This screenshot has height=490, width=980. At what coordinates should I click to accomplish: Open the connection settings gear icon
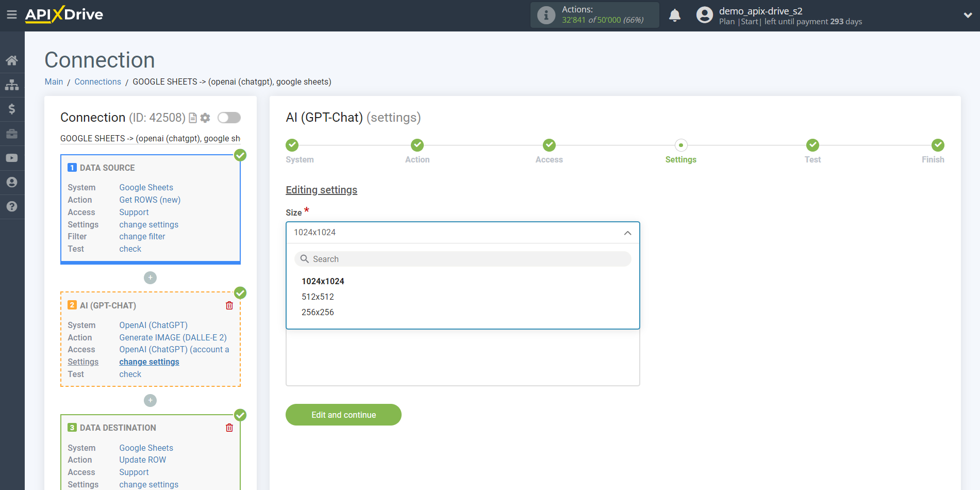205,118
